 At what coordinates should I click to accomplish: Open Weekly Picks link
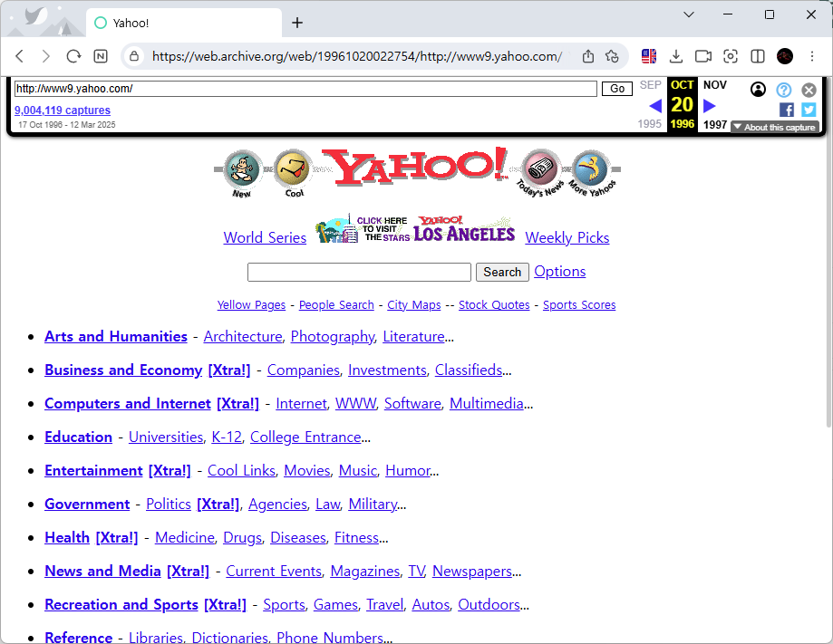pos(567,238)
